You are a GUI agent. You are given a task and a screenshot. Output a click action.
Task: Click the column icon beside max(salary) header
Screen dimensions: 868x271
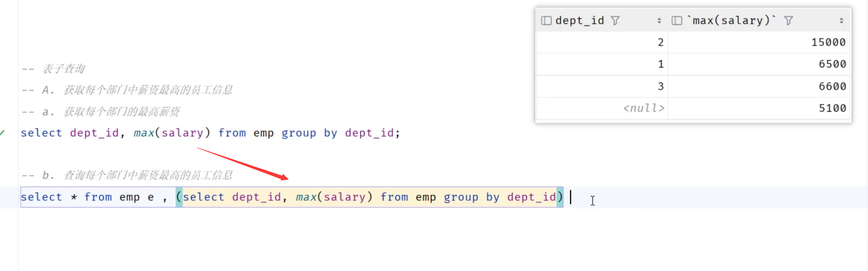tap(677, 21)
